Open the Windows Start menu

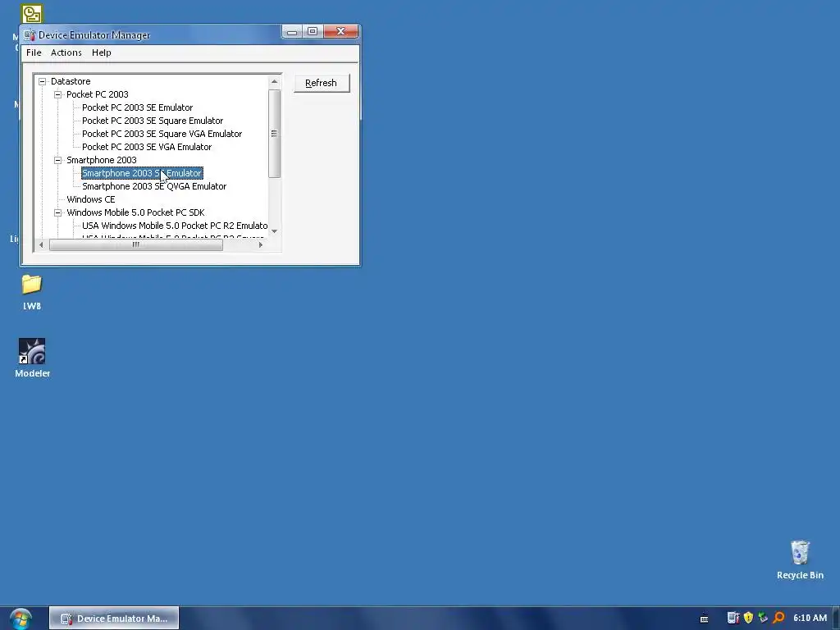click(x=21, y=619)
